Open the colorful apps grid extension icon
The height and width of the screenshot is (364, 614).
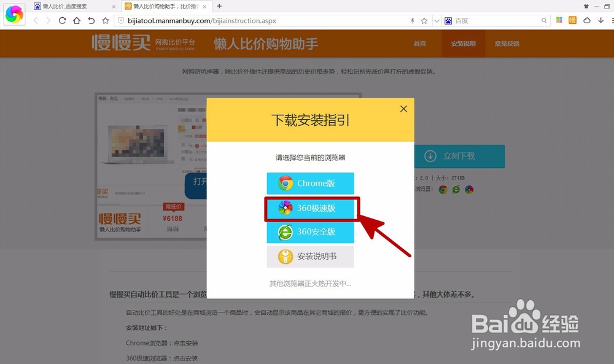(x=559, y=20)
